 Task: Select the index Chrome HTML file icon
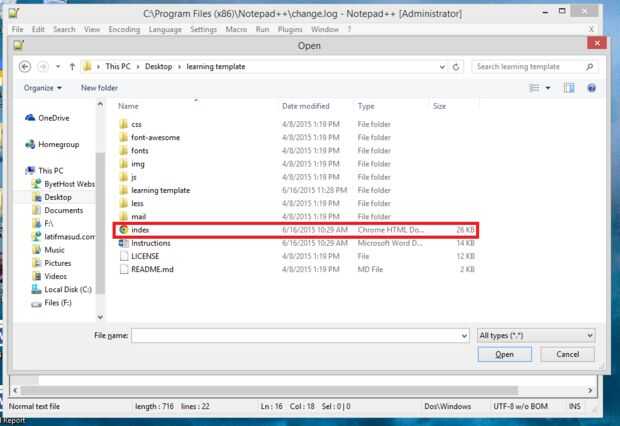pyautogui.click(x=123, y=230)
